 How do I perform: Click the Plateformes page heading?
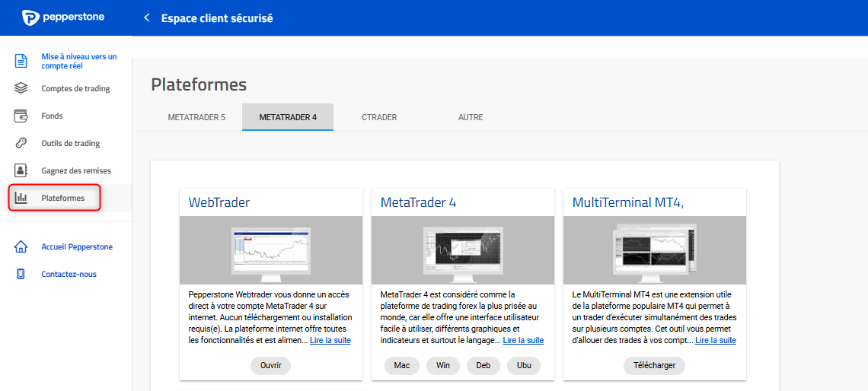pyautogui.click(x=199, y=84)
